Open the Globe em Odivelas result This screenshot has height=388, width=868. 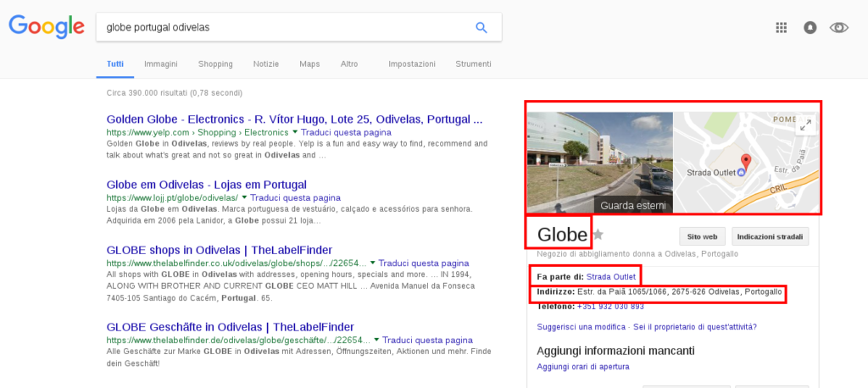(x=207, y=185)
